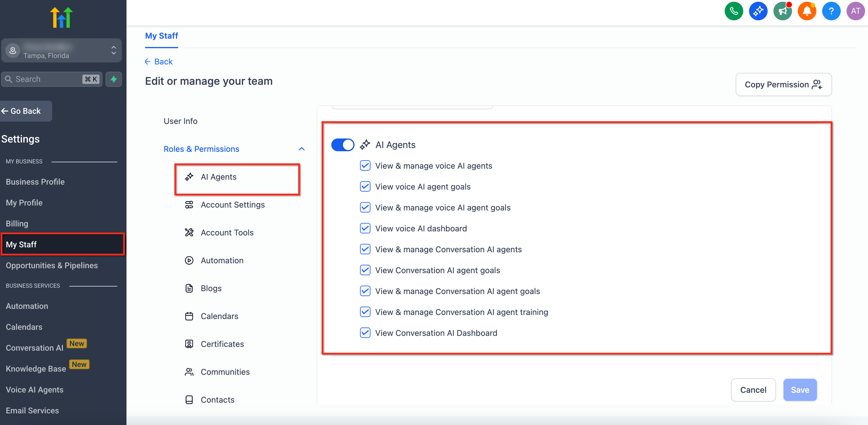Viewport: 868px width, 425px height.
Task: Click the green phone dialer icon
Action: click(734, 11)
